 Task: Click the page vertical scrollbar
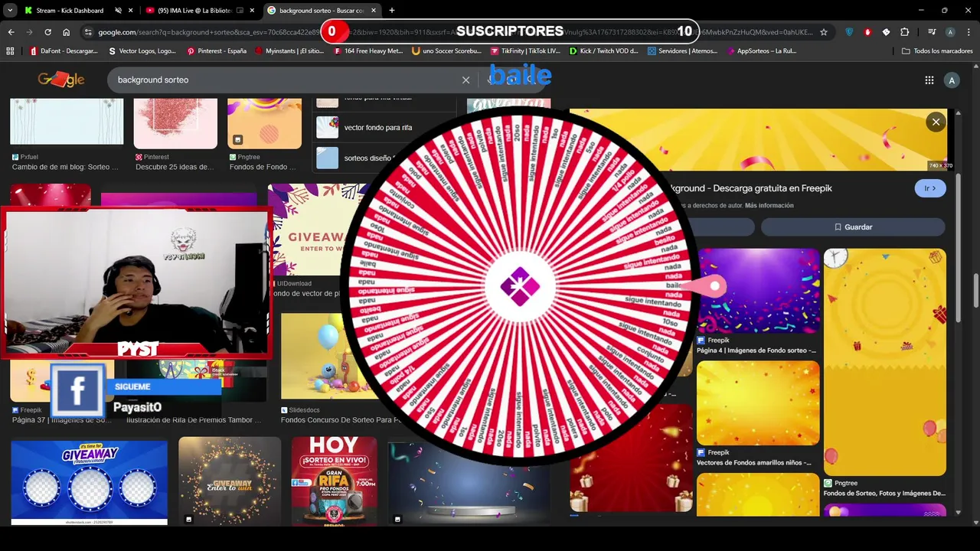coord(975,291)
